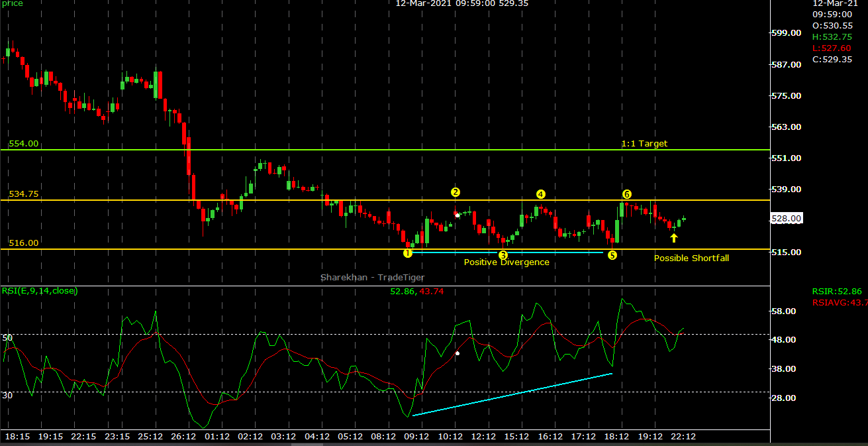Select the yellow marker numbered 4
This screenshot has height=446, width=868.
[x=541, y=194]
